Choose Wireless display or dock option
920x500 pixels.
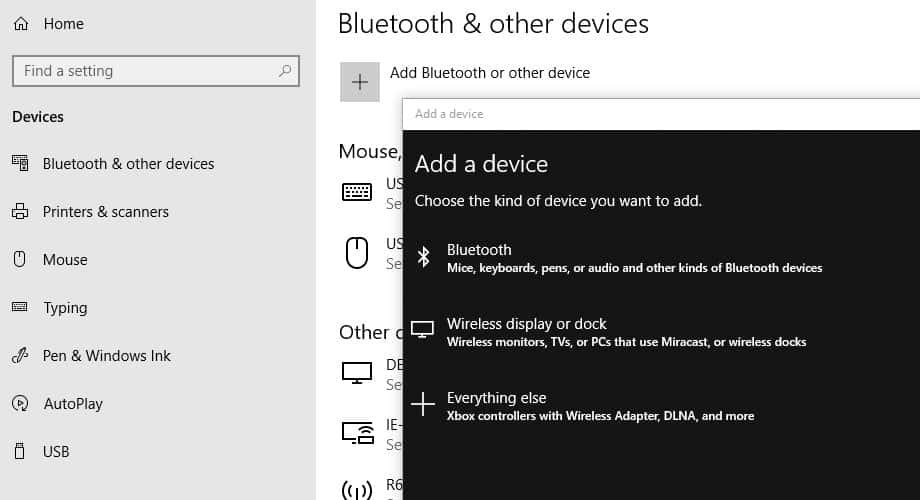[x=626, y=332]
